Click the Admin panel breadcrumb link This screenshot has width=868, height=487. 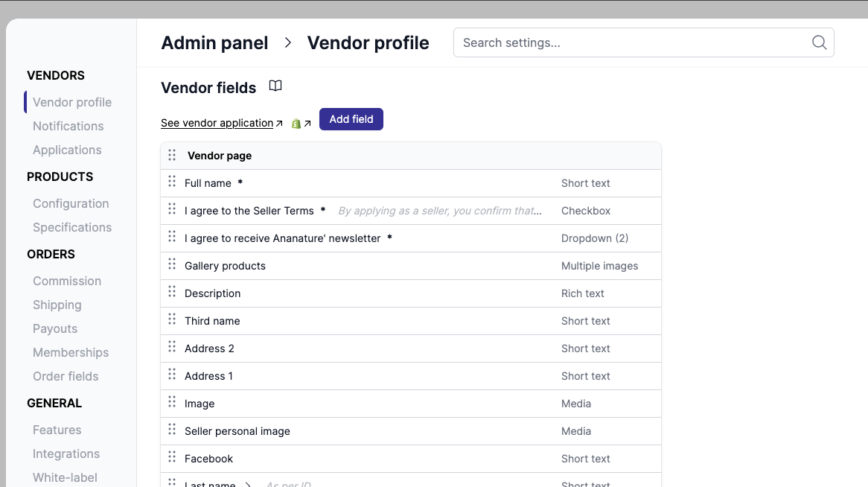click(x=214, y=43)
